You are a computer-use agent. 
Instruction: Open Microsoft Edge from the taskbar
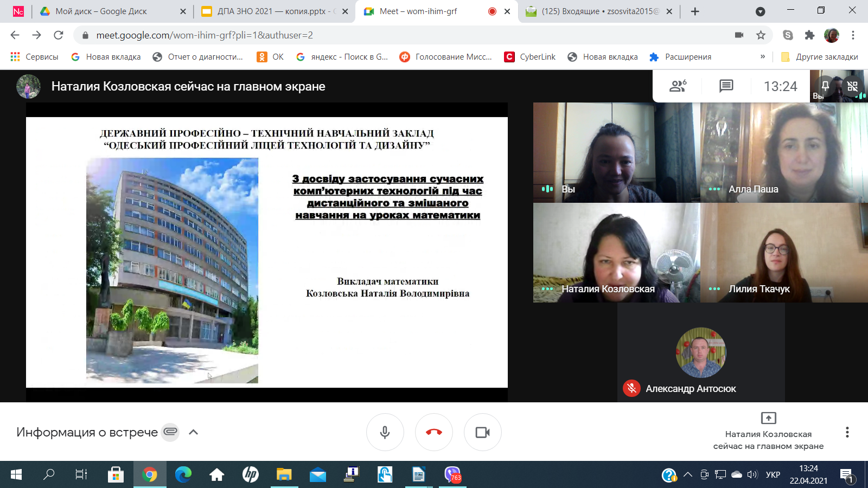point(183,475)
